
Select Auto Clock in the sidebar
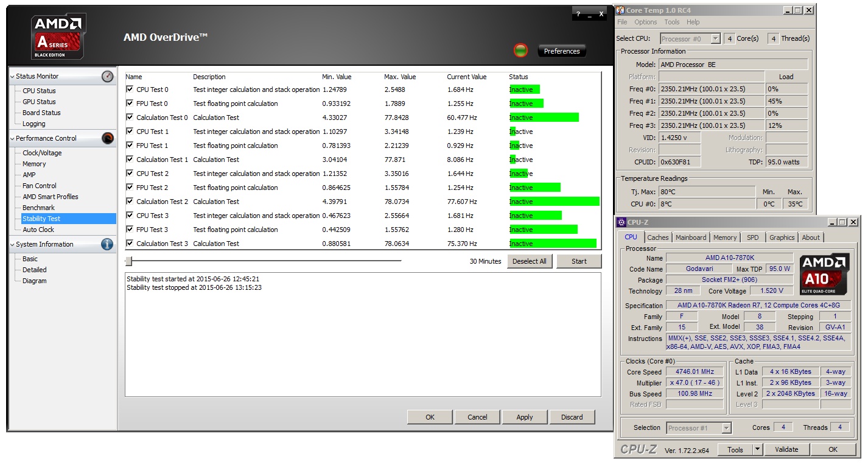click(x=38, y=230)
